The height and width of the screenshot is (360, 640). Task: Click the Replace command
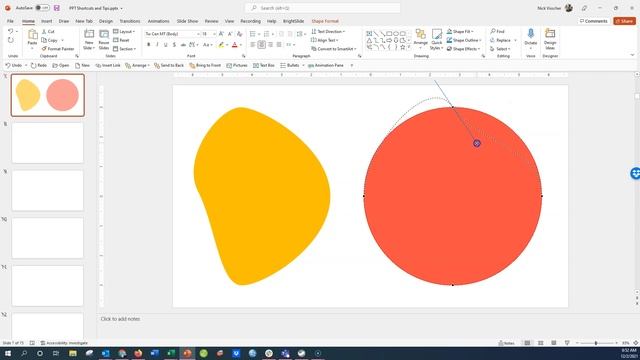click(500, 40)
